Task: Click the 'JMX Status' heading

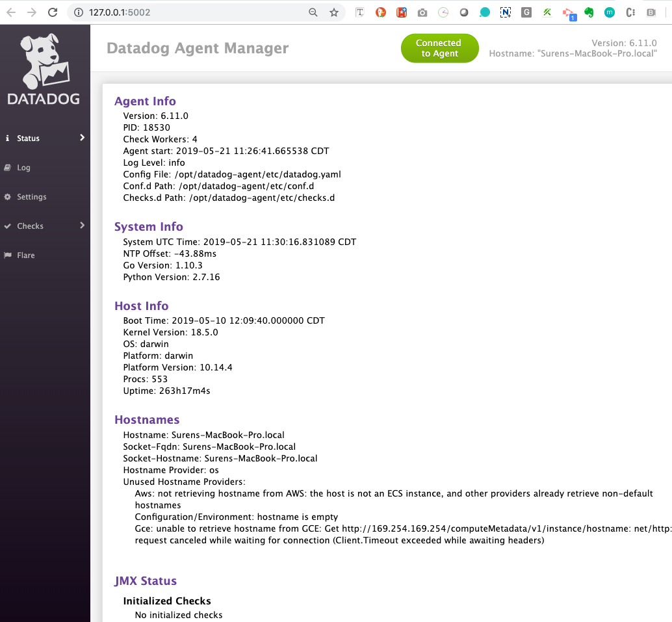Action: click(146, 581)
